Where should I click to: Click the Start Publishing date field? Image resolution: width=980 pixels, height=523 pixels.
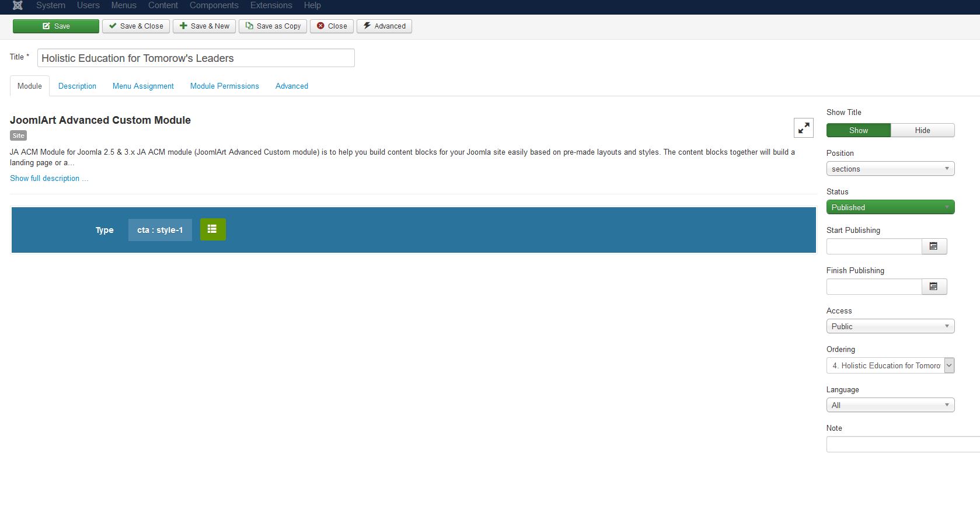tap(874, 246)
